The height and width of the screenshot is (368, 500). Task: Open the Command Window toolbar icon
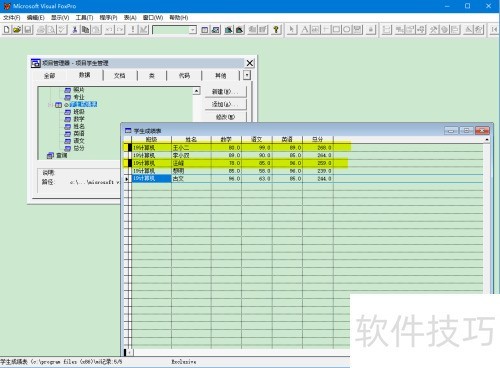205,30
